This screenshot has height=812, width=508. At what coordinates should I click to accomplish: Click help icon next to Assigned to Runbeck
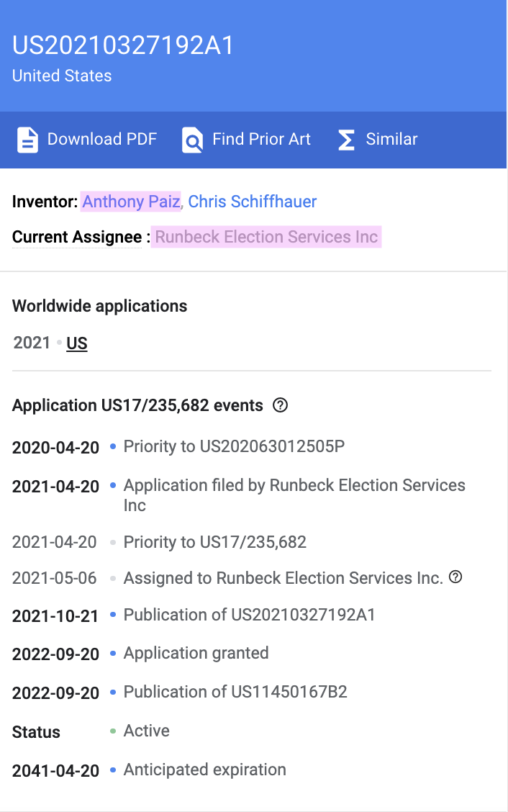(455, 577)
